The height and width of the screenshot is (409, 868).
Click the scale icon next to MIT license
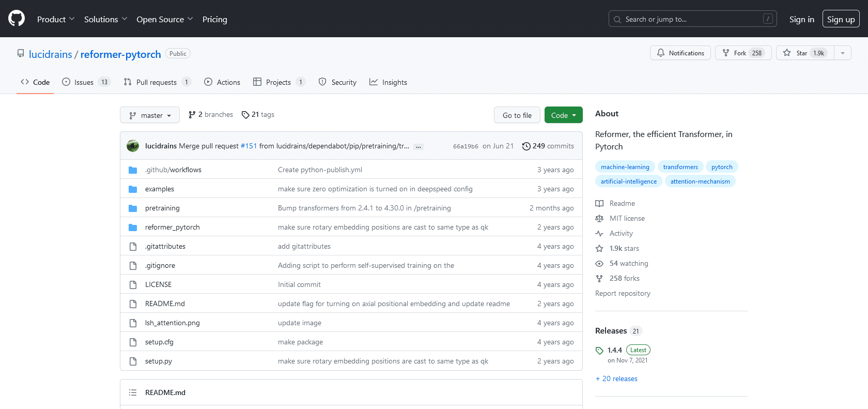tap(599, 218)
